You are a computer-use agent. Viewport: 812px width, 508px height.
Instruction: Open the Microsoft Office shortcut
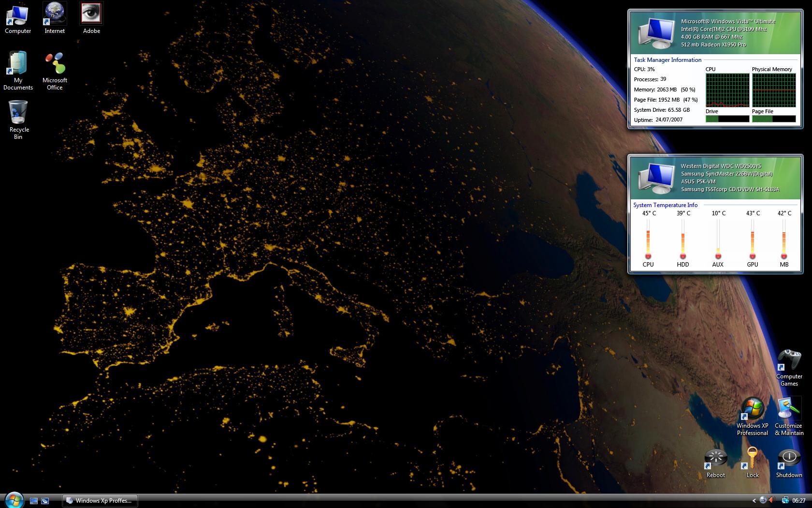(55, 64)
